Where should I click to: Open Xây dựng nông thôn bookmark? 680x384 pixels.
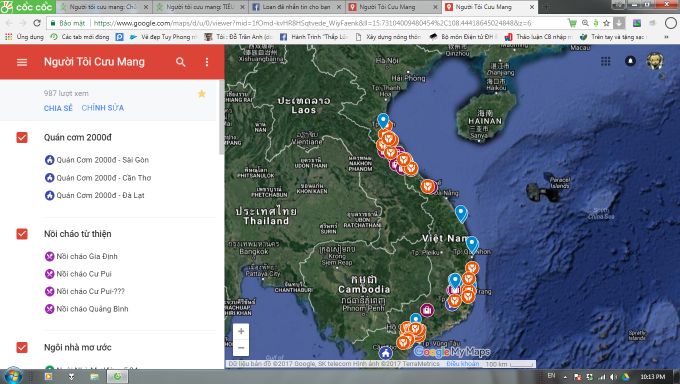pyautogui.click(x=388, y=37)
